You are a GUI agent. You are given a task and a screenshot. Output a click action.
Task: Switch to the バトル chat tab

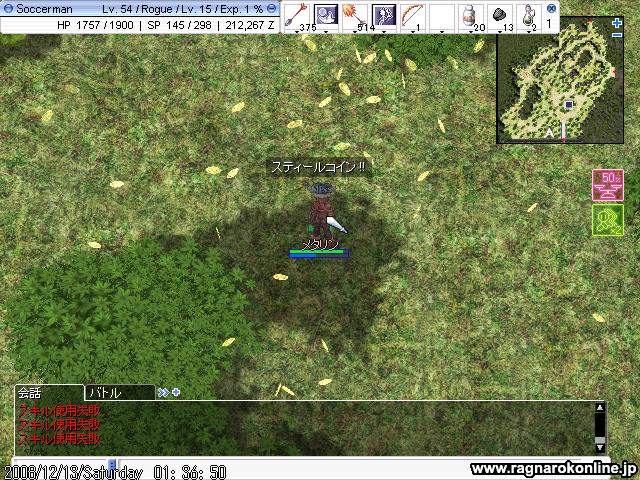point(120,393)
